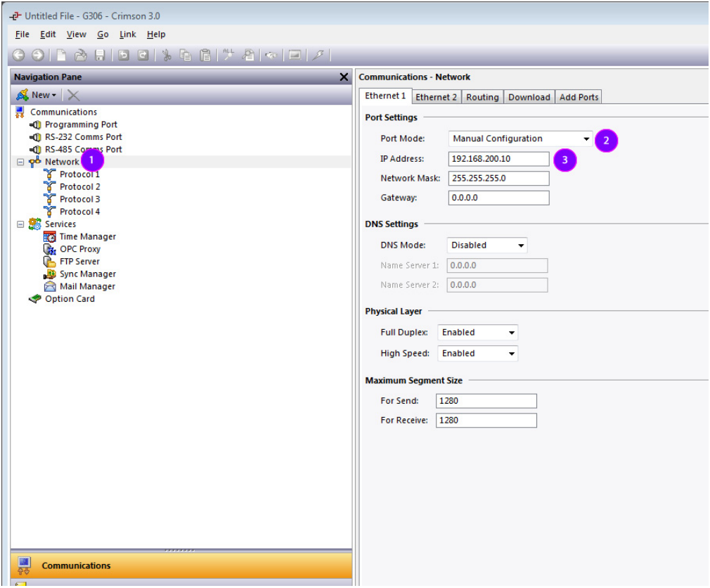Select Protocol 3 under Network
Viewport: 710px width, 588px height.
[x=79, y=199]
